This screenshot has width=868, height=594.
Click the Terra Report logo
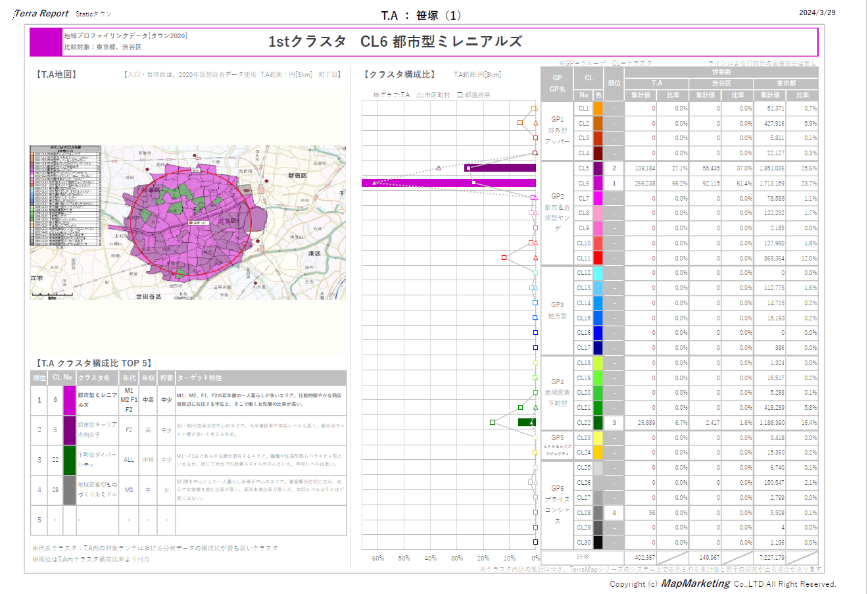42,13
